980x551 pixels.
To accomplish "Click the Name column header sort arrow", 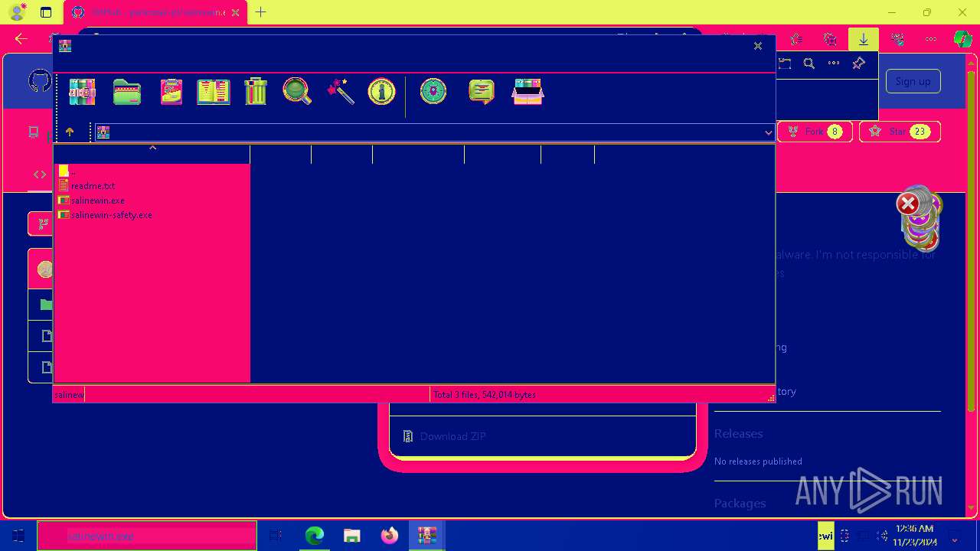I will tap(152, 148).
